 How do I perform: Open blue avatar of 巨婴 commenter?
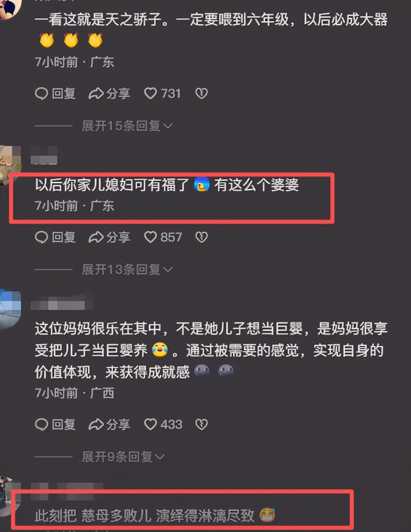click(x=10, y=309)
